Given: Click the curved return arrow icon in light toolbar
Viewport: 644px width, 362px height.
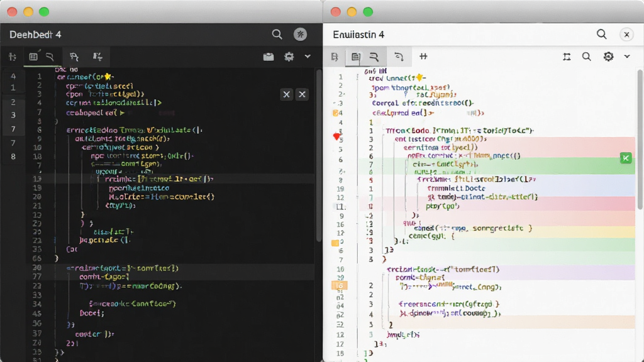Looking at the screenshot, I should pyautogui.click(x=399, y=57).
